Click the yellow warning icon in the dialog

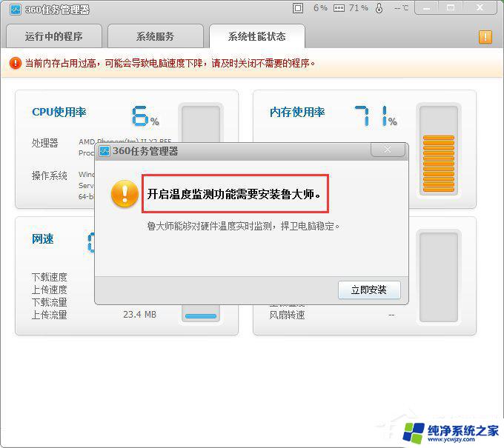tap(125, 194)
